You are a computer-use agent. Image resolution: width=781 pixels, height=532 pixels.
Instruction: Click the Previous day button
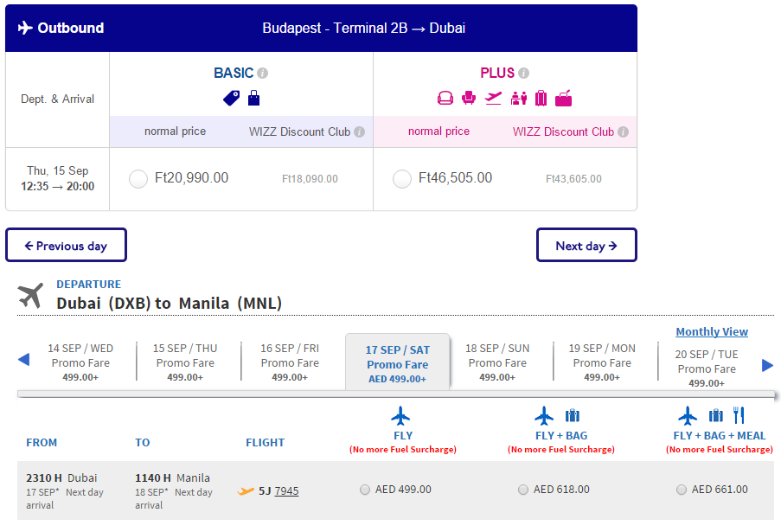[x=67, y=245]
